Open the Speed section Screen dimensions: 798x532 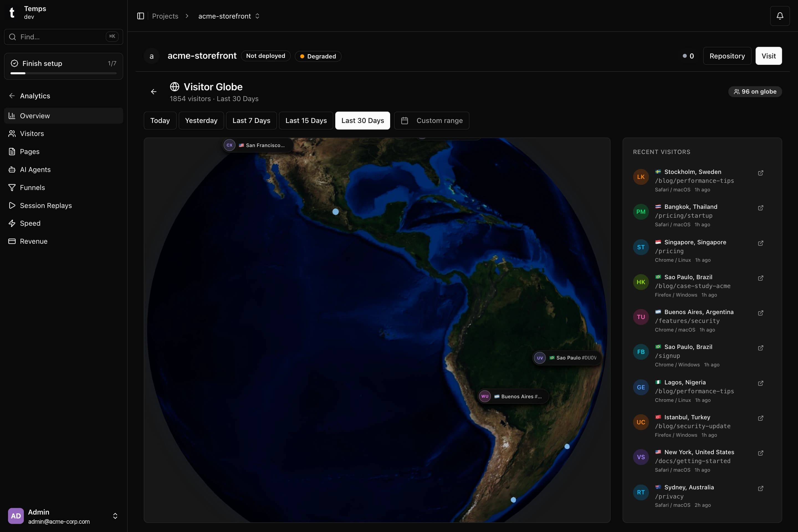[63, 223]
